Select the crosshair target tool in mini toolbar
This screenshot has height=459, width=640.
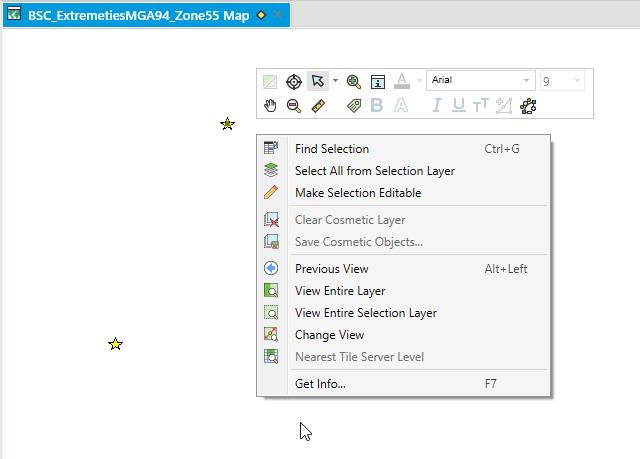294,81
